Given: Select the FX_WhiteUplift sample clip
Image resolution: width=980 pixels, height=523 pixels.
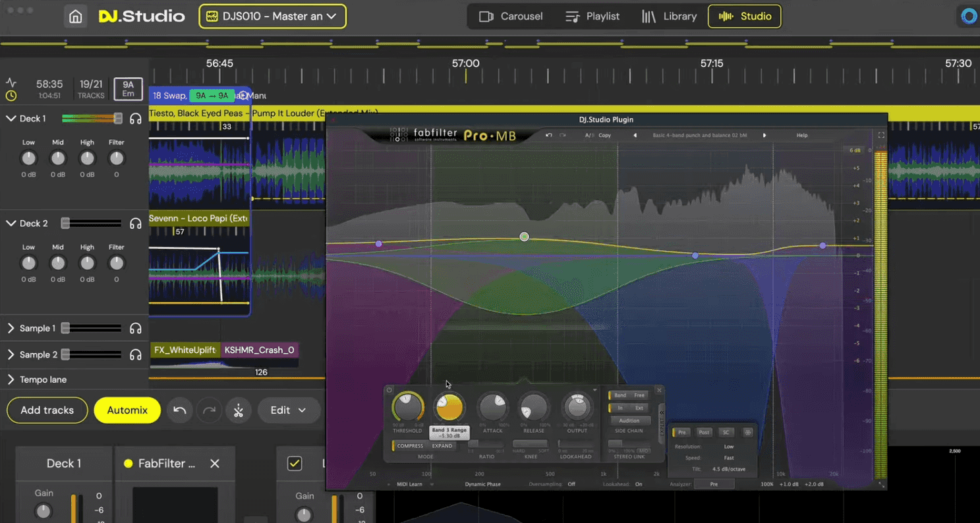Looking at the screenshot, I should pyautogui.click(x=185, y=350).
